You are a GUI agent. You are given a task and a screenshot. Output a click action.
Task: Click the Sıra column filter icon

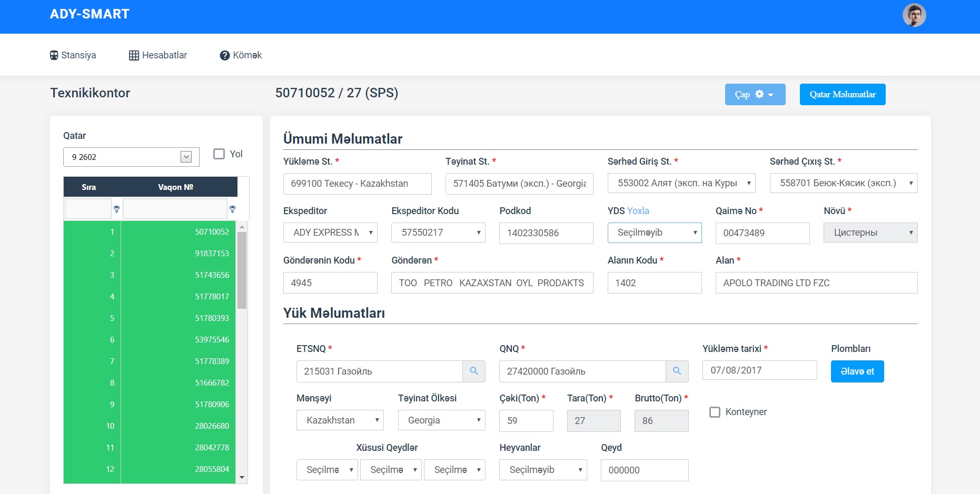116,209
